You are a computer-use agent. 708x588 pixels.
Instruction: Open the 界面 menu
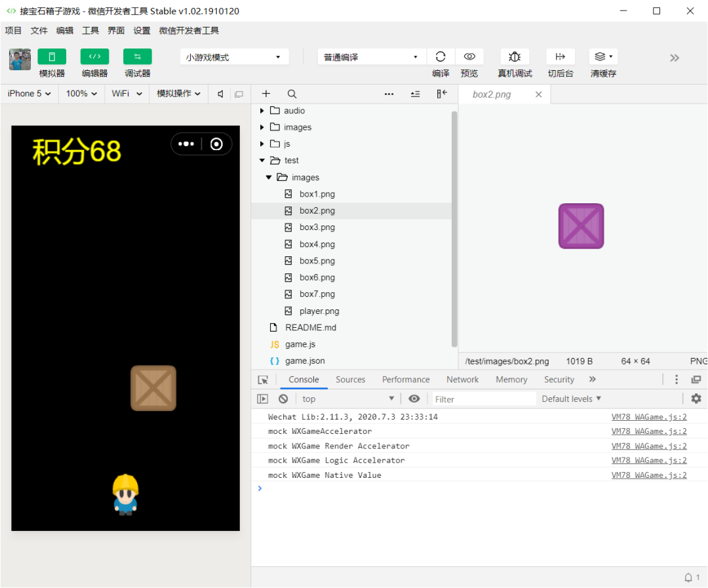click(x=116, y=31)
